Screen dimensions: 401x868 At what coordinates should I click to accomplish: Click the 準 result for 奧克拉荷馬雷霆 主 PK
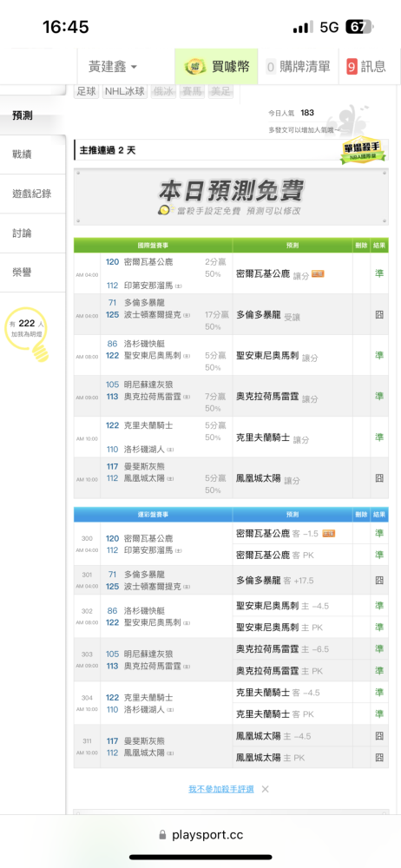coord(379,670)
